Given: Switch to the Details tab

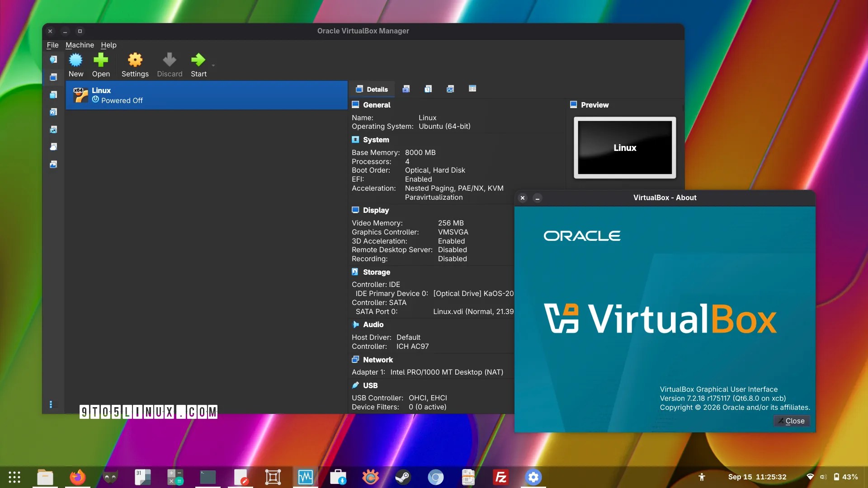Looking at the screenshot, I should [x=372, y=89].
